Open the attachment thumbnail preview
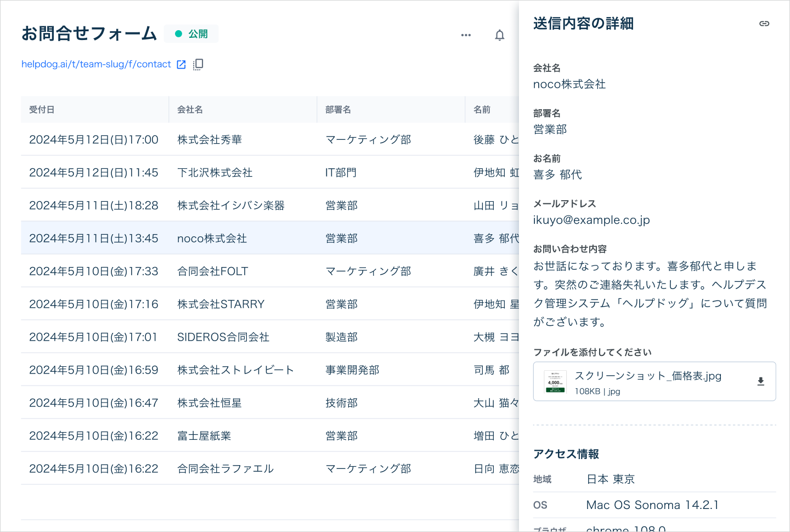Image resolution: width=790 pixels, height=532 pixels. tap(555, 382)
